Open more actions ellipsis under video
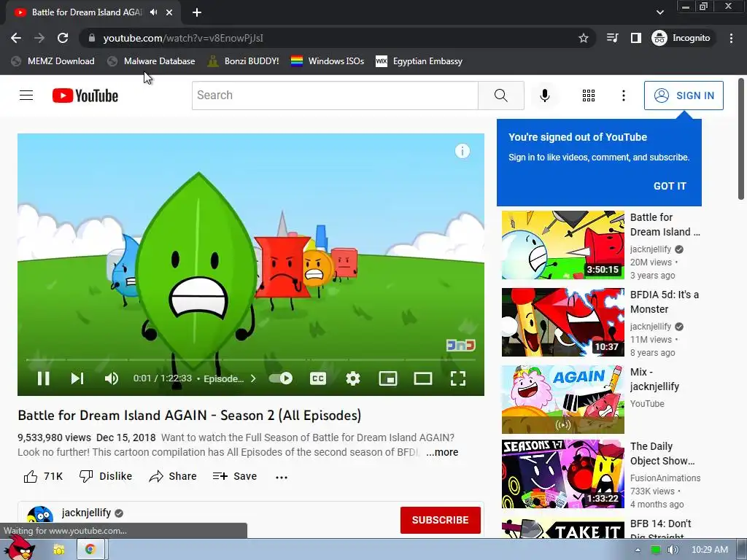The height and width of the screenshot is (560, 747). pyautogui.click(x=282, y=477)
